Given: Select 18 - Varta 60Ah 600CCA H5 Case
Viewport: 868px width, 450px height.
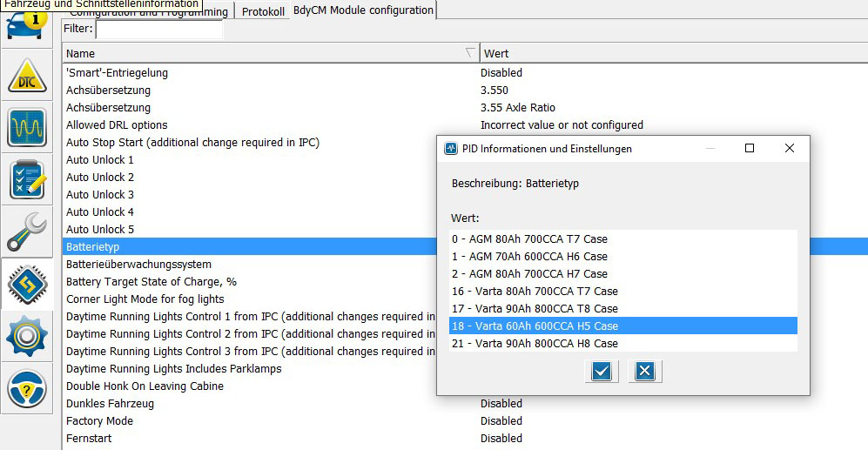Looking at the screenshot, I should click(622, 326).
